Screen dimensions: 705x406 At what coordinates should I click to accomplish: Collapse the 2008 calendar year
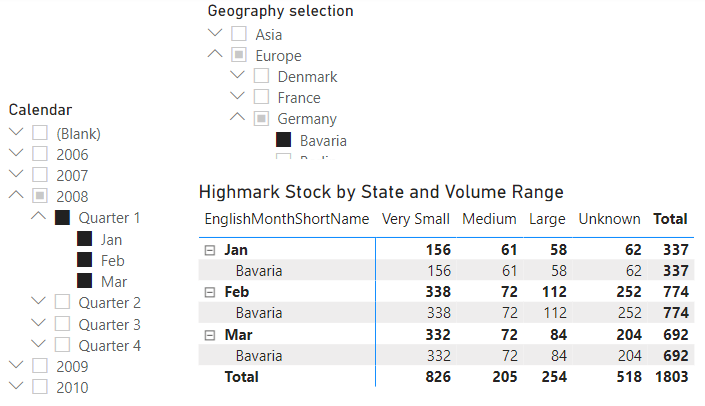tap(15, 196)
